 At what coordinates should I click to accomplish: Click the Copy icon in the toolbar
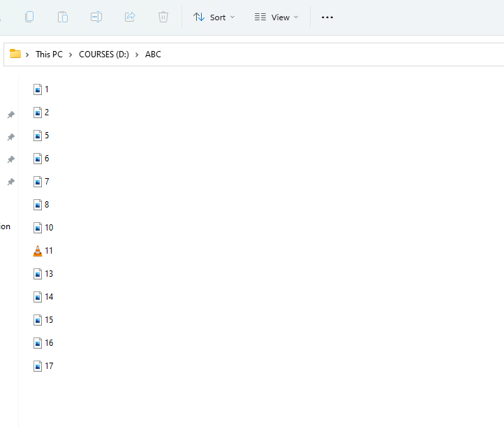(29, 17)
